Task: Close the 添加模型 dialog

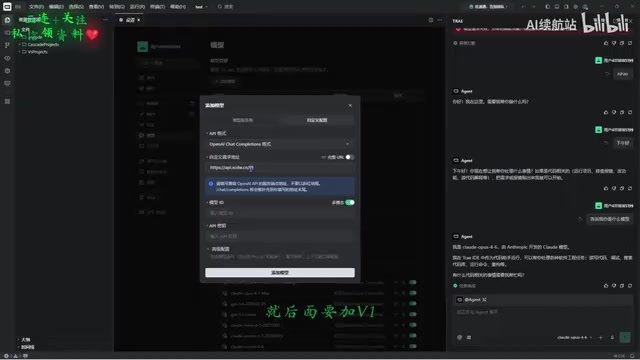Action: tap(350, 105)
